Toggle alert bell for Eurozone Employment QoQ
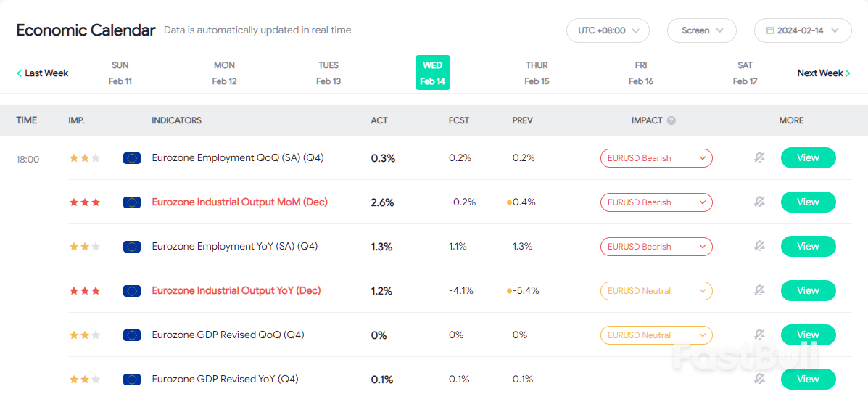 click(x=759, y=158)
